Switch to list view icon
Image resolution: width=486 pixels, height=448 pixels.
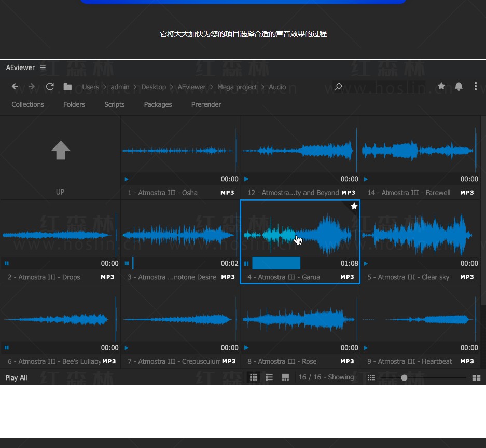click(269, 377)
